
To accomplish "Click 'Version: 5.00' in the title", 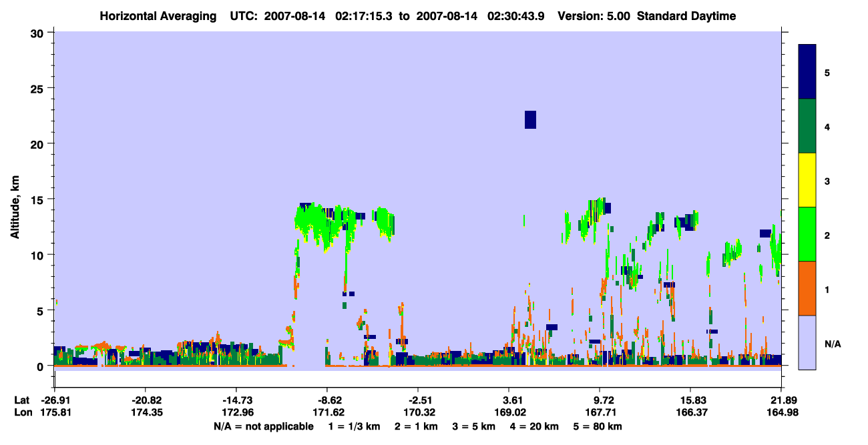I will (594, 16).
